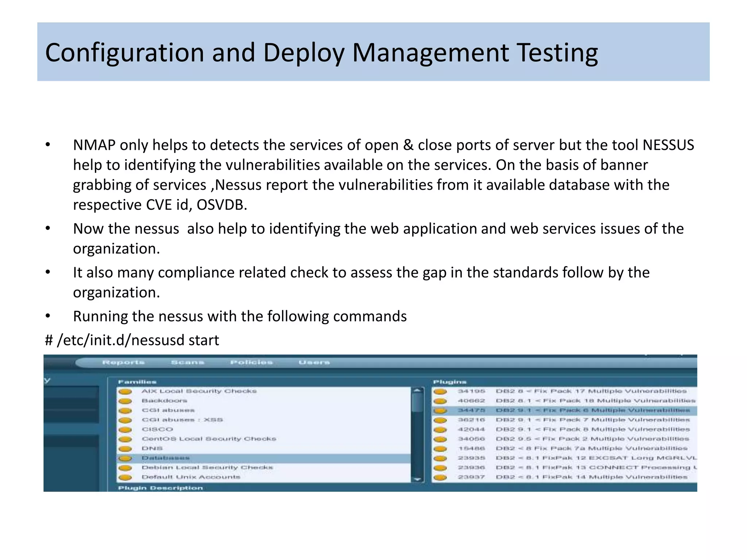The height and width of the screenshot is (560, 747).
Task: Open the Policies tab
Action: [x=251, y=362]
